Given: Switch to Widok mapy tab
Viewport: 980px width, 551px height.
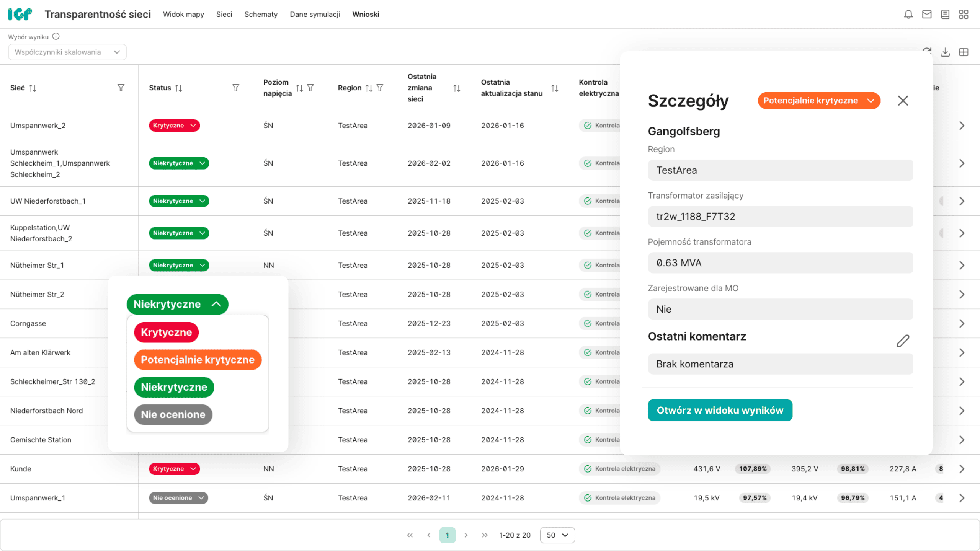Looking at the screenshot, I should 183,15.
